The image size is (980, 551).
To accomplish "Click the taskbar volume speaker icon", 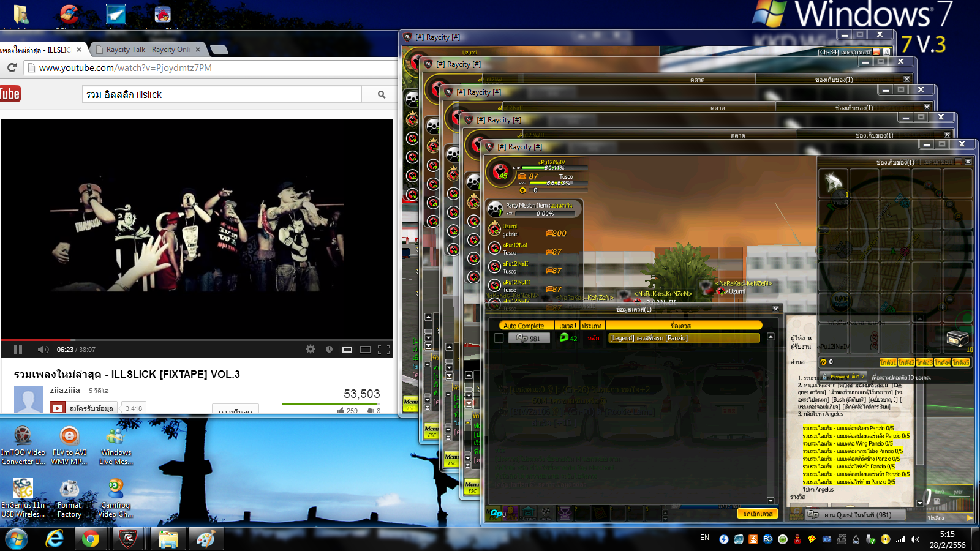I will pyautogui.click(x=915, y=539).
